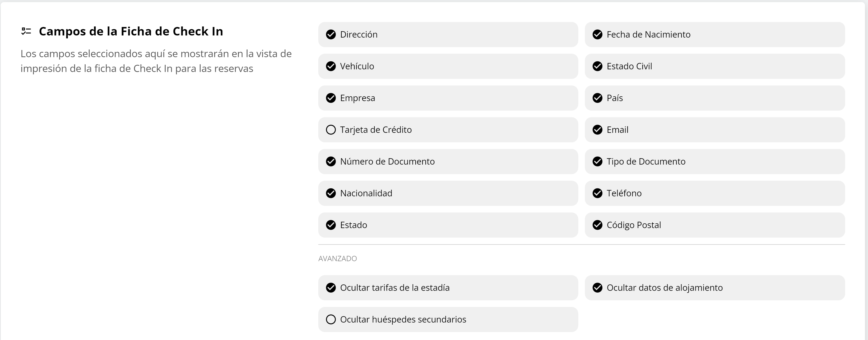Click the AVANZADO section label

(x=337, y=258)
